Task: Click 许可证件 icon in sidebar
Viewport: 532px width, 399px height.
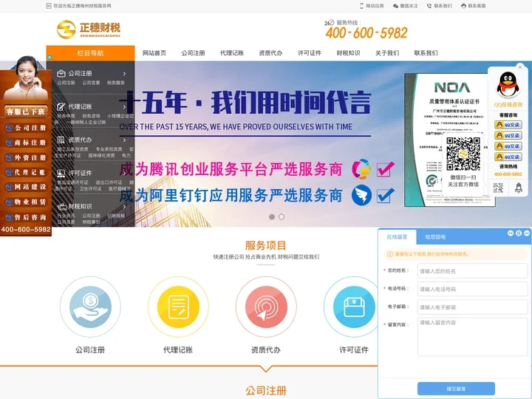Action: pyautogui.click(x=61, y=173)
